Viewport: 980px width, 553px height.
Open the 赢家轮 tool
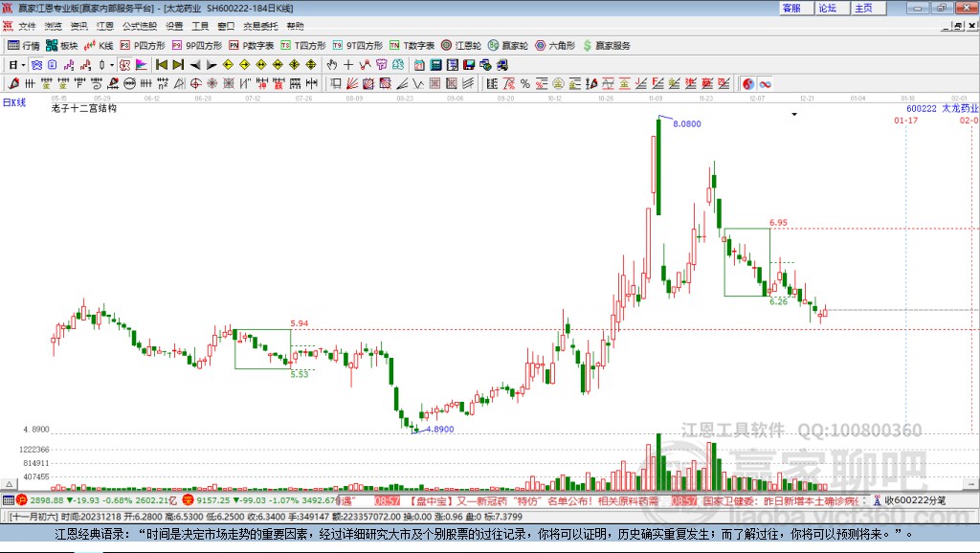pyautogui.click(x=508, y=45)
